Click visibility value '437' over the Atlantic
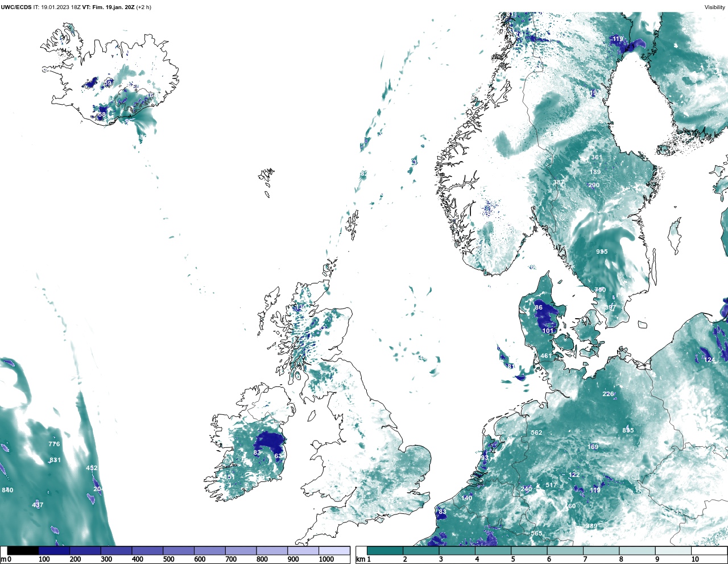Viewport: 728px width, 564px height. [38, 505]
